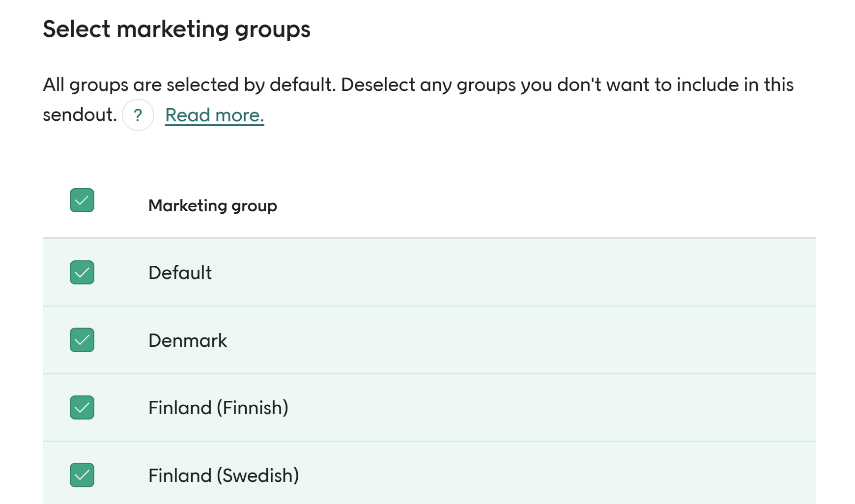
Task: Click the question mark help icon
Action: click(x=138, y=115)
